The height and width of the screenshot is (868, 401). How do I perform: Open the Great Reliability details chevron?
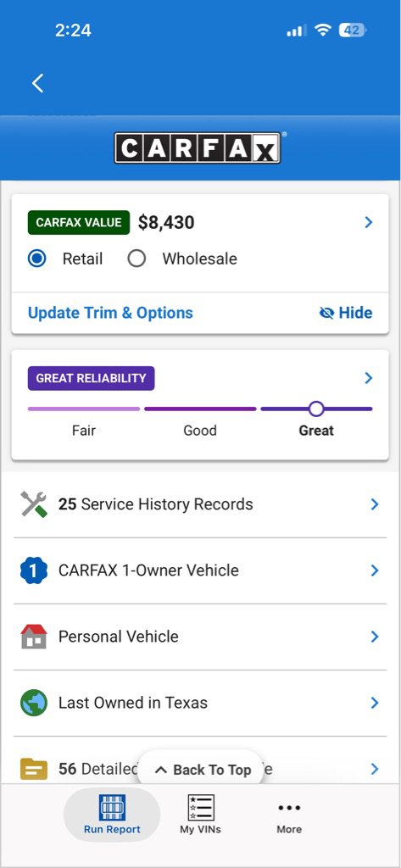(369, 378)
